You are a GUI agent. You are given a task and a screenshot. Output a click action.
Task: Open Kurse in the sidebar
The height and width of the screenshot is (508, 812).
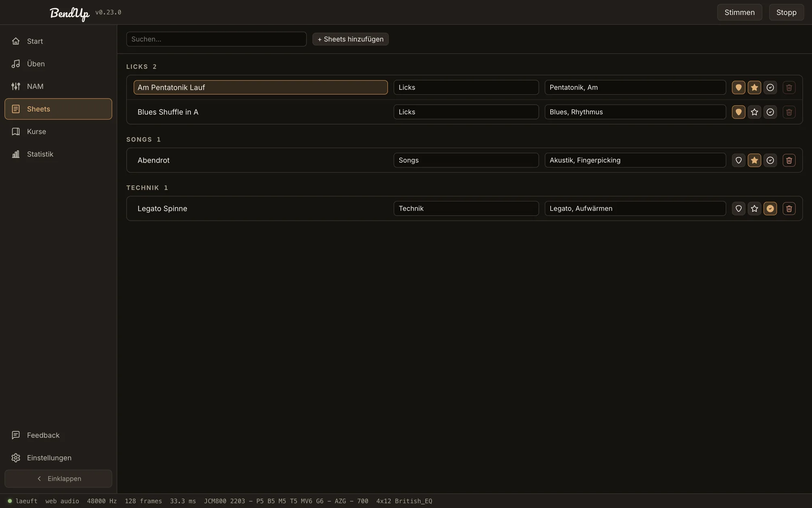58,132
